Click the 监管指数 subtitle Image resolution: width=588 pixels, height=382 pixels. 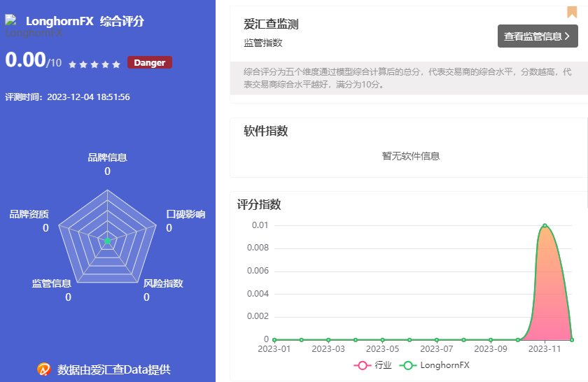click(263, 43)
